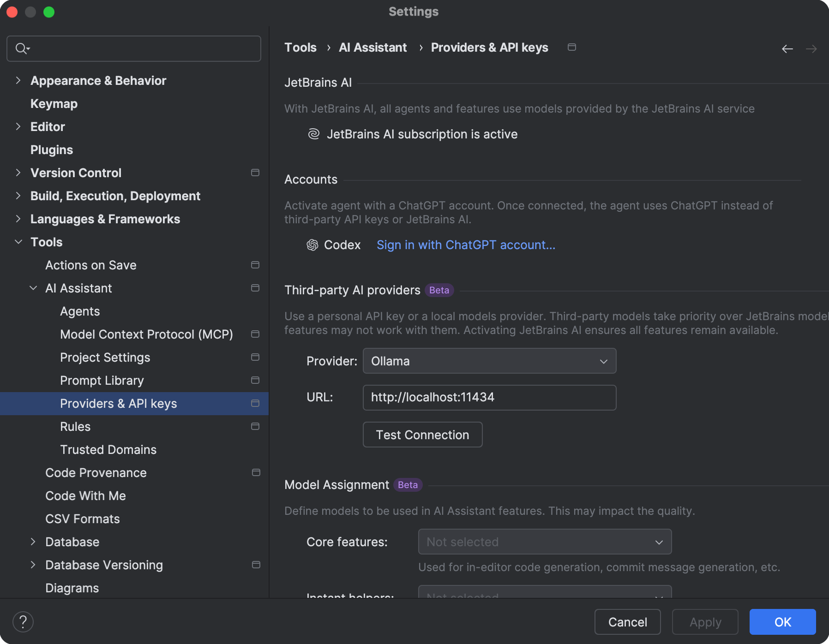Expand Appearance & Behavior section

(x=18, y=80)
